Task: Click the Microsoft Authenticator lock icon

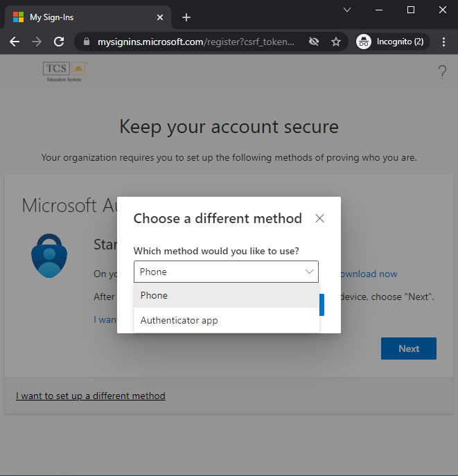Action: click(x=49, y=256)
